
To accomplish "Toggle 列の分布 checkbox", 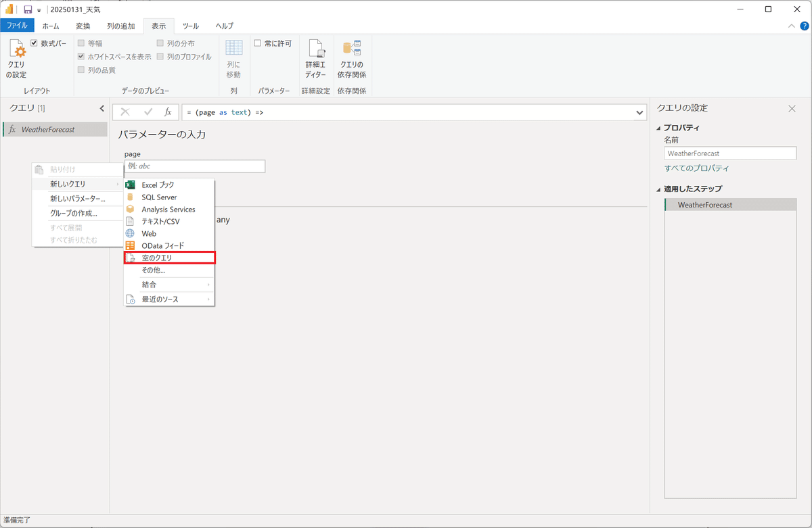I will pyautogui.click(x=160, y=43).
